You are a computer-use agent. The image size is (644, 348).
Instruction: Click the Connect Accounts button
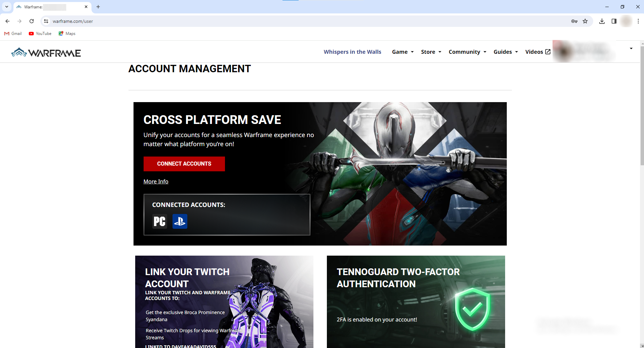[x=184, y=164]
